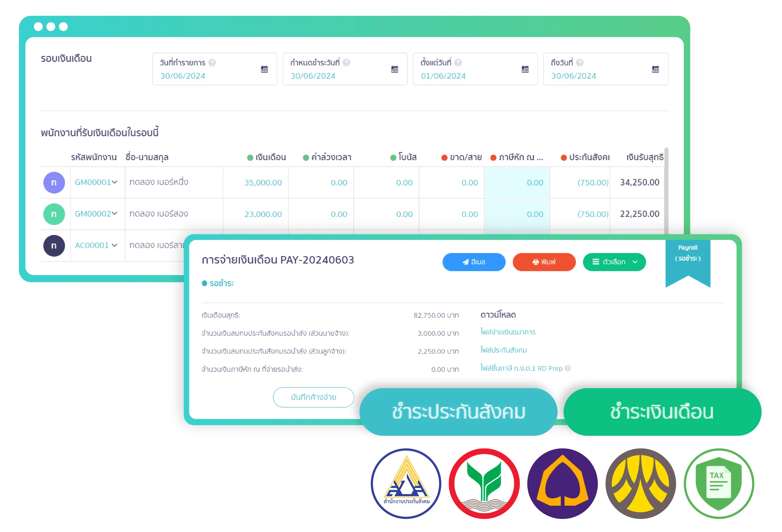Open calendar for วันที่ทำรายการ field

[265, 69]
